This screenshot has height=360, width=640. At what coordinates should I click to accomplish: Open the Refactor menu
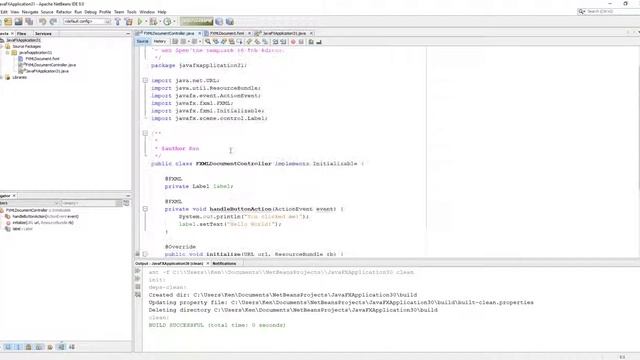(64, 12)
